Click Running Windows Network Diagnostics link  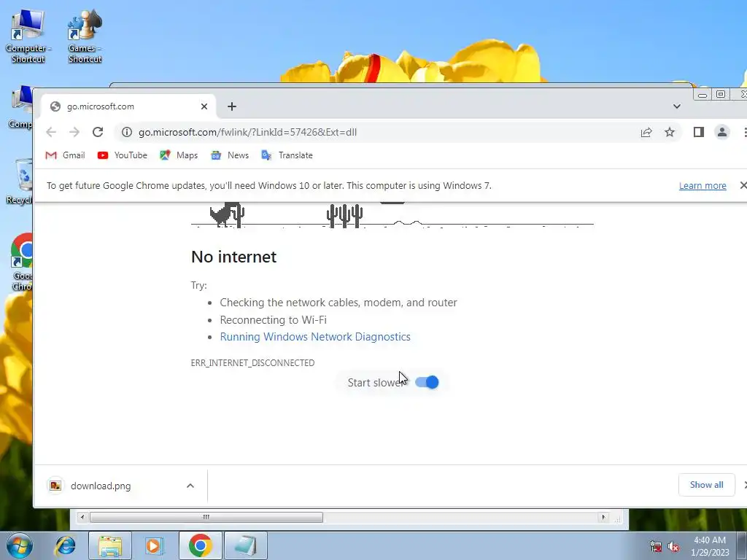315,337
